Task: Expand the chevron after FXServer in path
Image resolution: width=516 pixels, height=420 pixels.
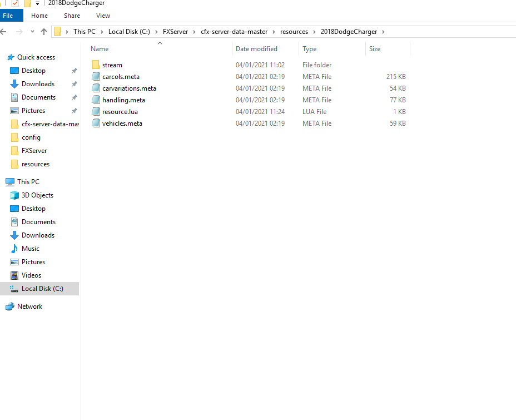Action: [194, 32]
